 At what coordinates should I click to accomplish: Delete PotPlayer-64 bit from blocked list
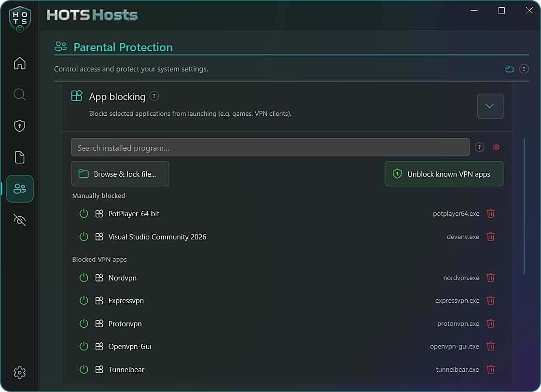[x=491, y=213]
